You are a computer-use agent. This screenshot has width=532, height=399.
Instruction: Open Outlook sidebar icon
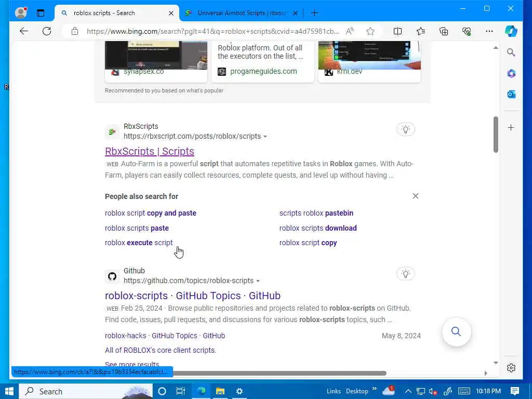(x=511, y=95)
